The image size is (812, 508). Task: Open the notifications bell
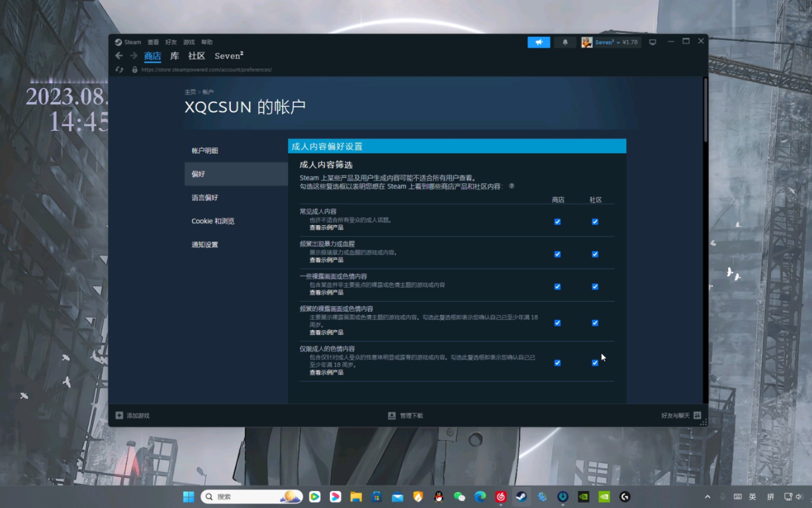(x=565, y=42)
